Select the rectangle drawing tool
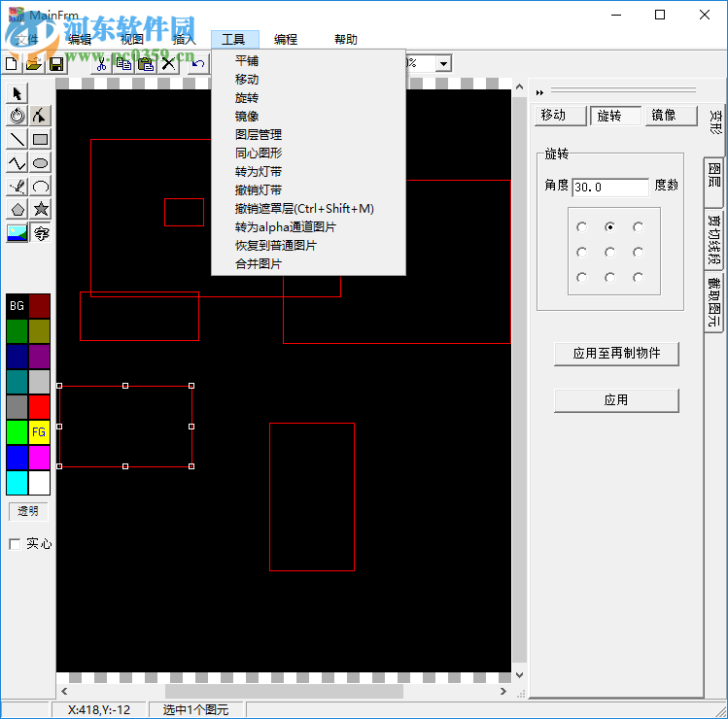This screenshot has width=728, height=719. coord(40,139)
